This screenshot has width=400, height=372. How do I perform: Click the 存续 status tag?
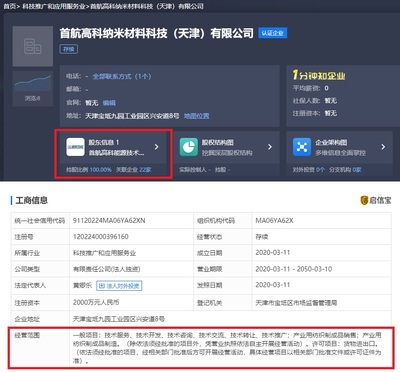coord(69,49)
